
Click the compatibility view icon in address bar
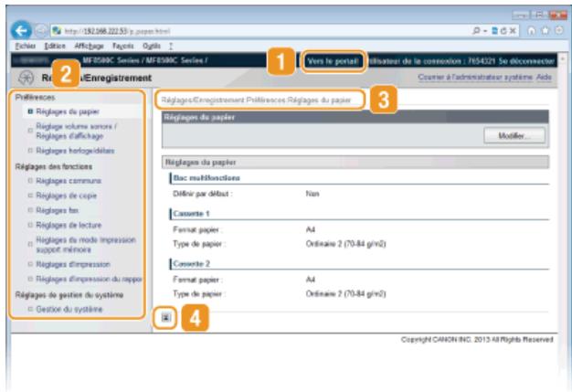point(494,31)
